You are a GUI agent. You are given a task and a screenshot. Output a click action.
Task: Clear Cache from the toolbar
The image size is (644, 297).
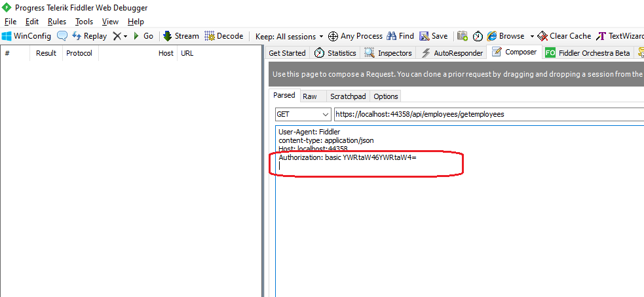(x=564, y=36)
